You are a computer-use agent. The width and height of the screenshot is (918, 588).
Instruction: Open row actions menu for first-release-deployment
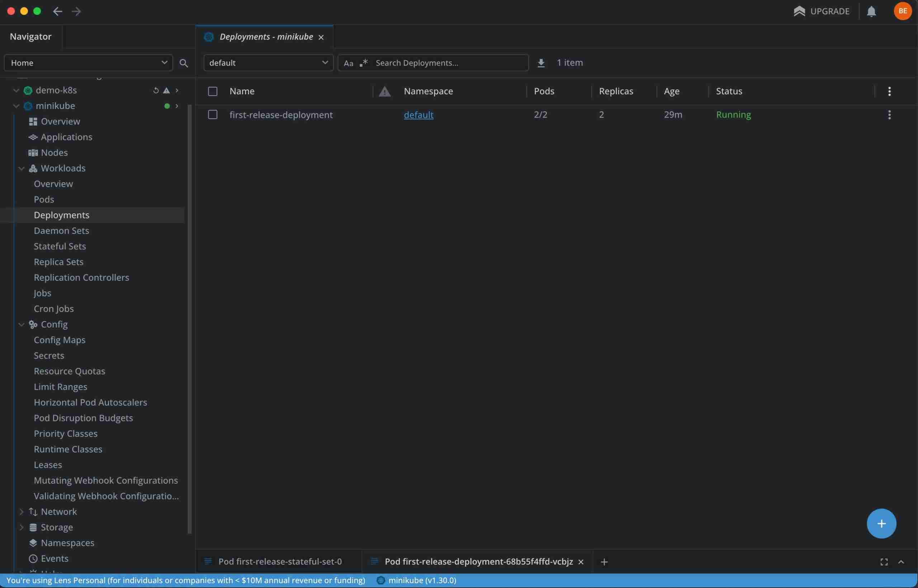[889, 114]
